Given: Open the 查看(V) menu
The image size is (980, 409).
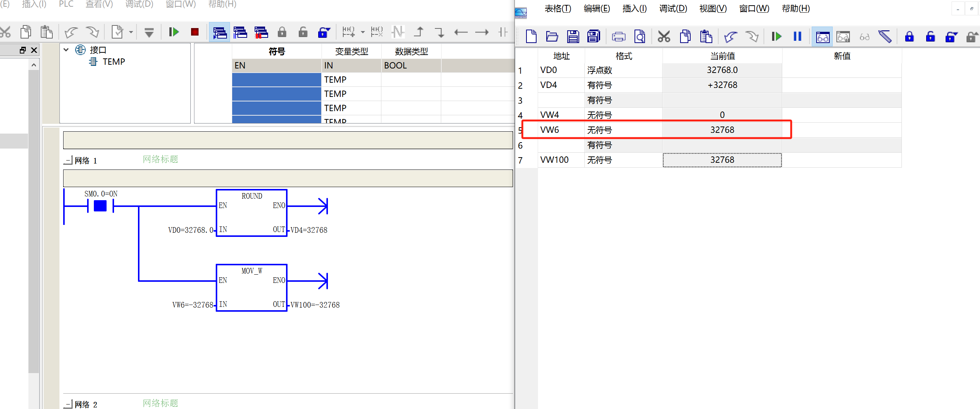Looking at the screenshot, I should pos(99,4).
